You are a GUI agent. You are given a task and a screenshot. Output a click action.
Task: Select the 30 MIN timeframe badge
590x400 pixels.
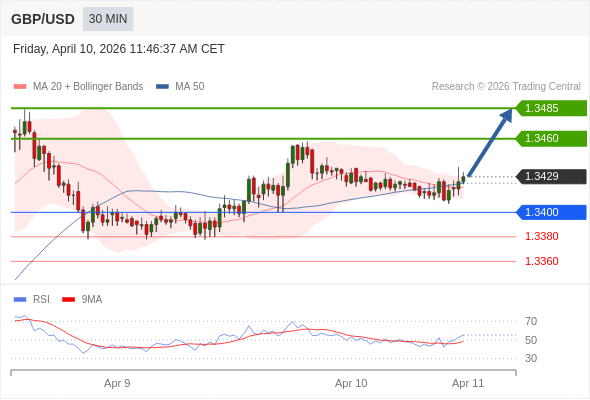point(108,19)
